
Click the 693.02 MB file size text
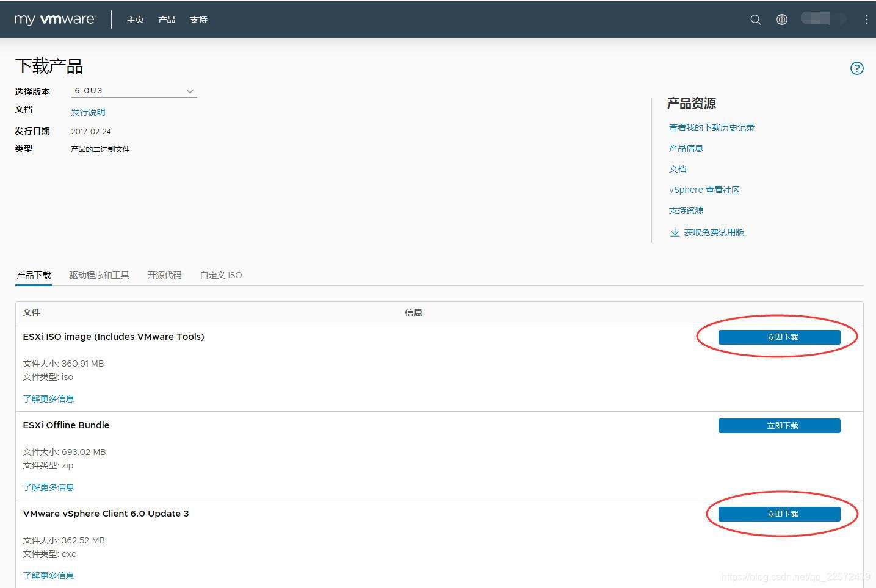[84, 452]
